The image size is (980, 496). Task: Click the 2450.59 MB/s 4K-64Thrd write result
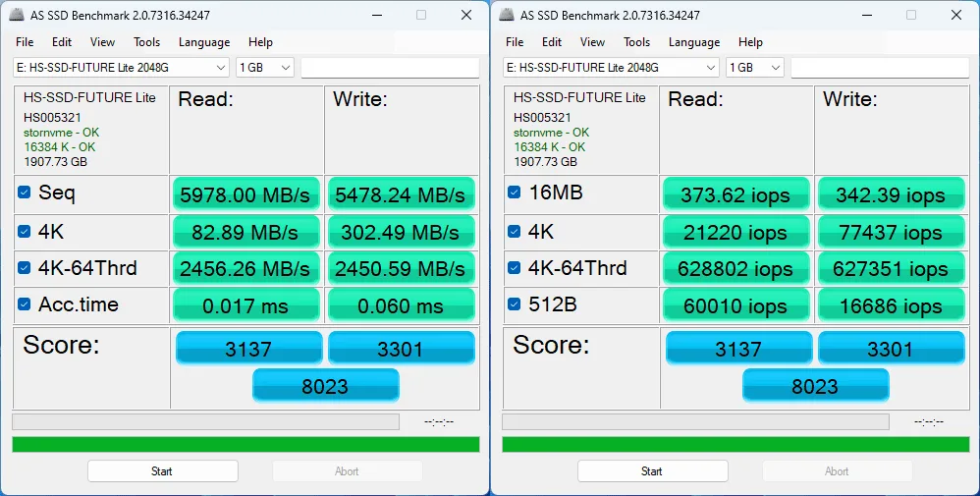click(x=401, y=268)
